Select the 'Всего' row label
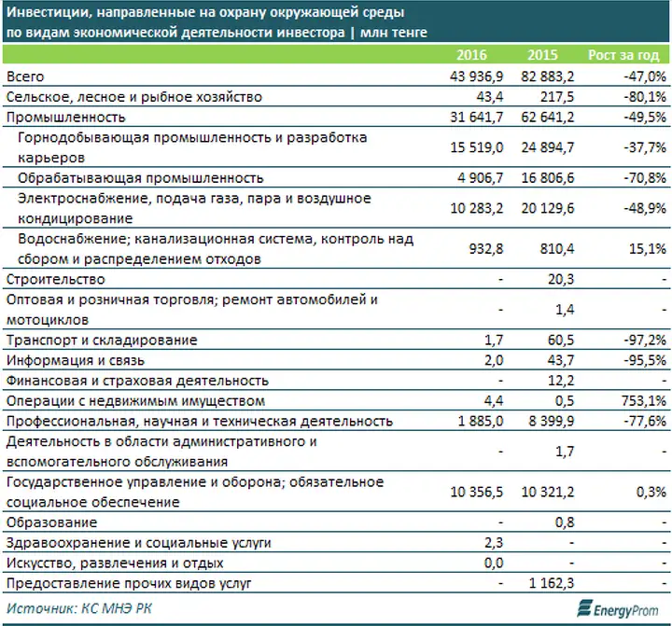The width and height of the screenshot is (672, 626). [x=25, y=77]
